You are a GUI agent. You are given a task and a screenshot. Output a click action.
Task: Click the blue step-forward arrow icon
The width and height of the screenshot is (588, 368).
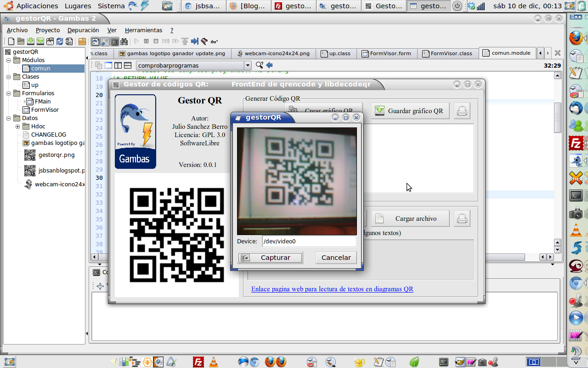click(x=195, y=41)
